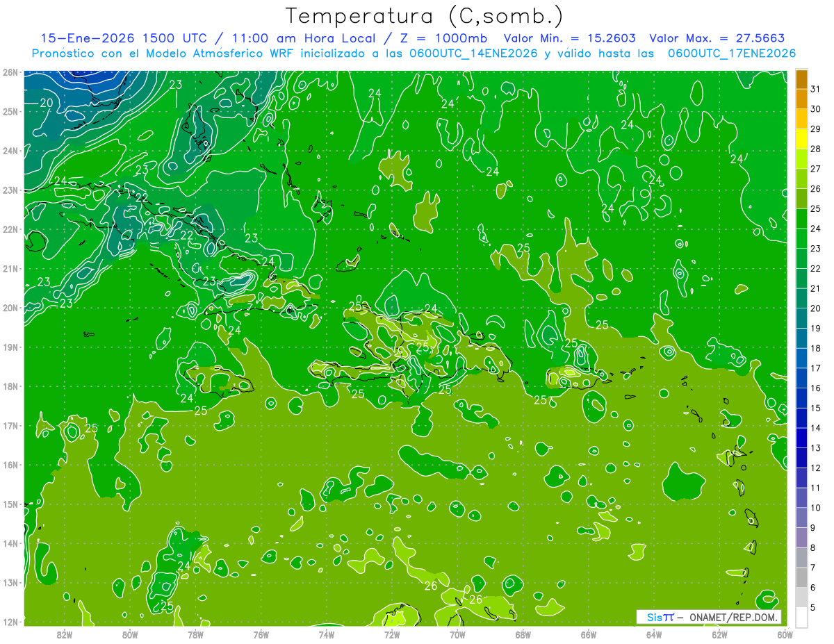Screen dimensions: 834x644
Task: Click the 66W longitude axis label
Action: (588, 634)
